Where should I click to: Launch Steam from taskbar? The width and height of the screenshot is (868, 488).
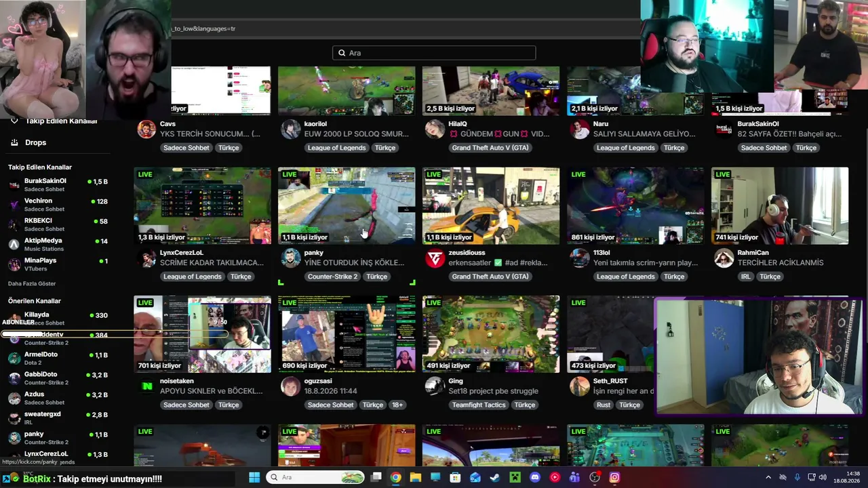[495, 477]
